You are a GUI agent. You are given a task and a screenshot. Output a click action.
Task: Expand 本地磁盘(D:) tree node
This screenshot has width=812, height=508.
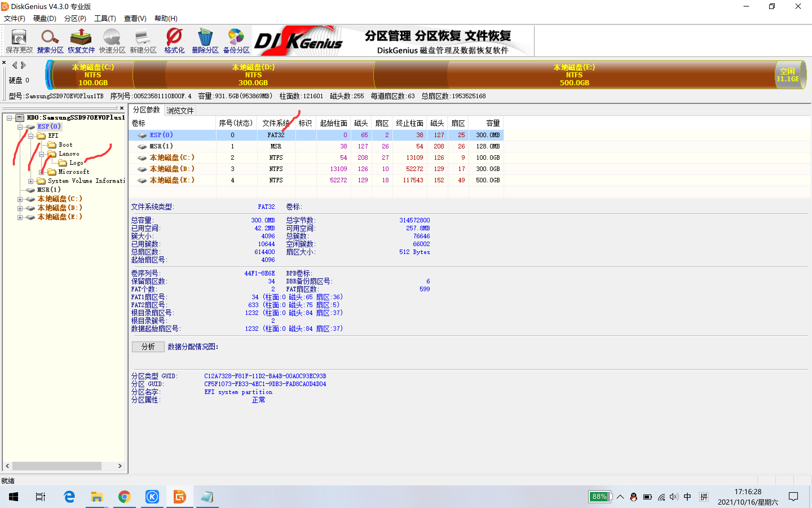20,209
